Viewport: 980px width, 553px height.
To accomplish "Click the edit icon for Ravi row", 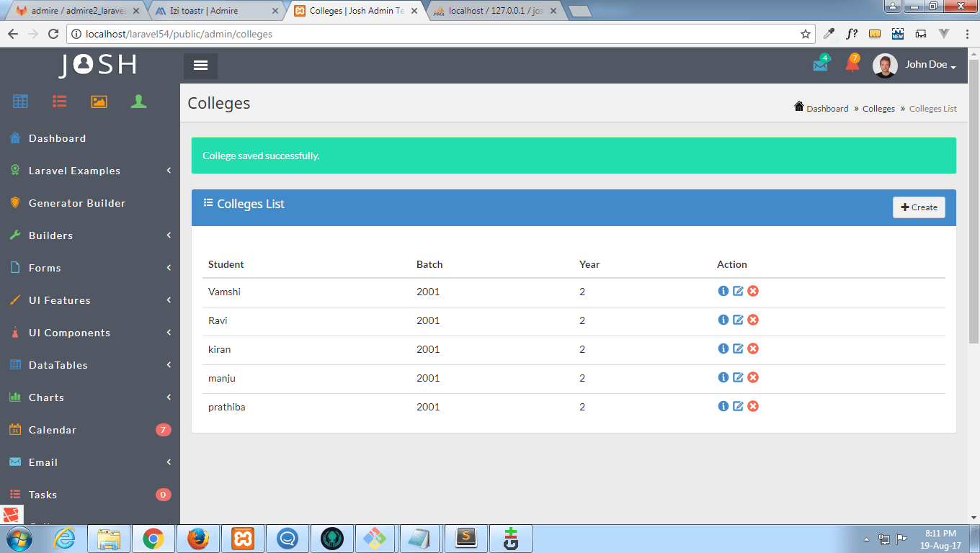I will [x=738, y=320].
